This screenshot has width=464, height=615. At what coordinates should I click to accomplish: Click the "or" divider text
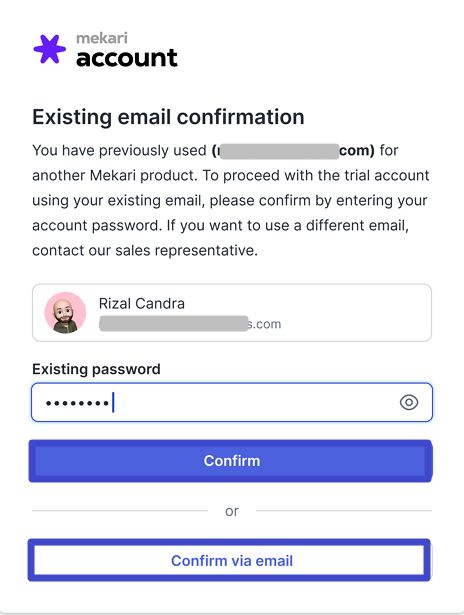[232, 511]
